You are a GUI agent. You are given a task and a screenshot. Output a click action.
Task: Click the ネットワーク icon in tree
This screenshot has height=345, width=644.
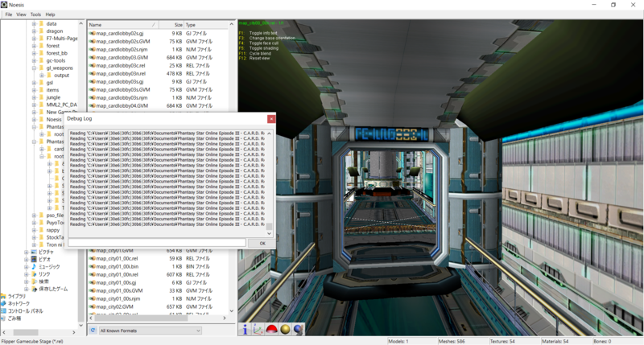tap(3, 303)
